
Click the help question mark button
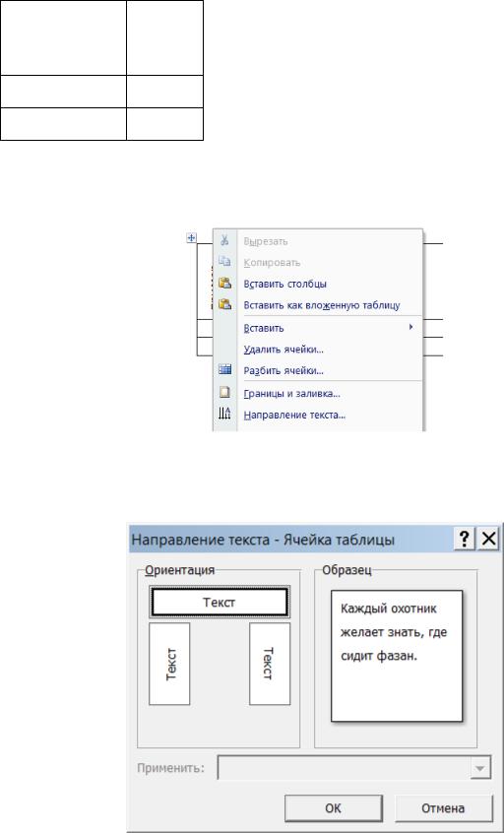point(465,541)
